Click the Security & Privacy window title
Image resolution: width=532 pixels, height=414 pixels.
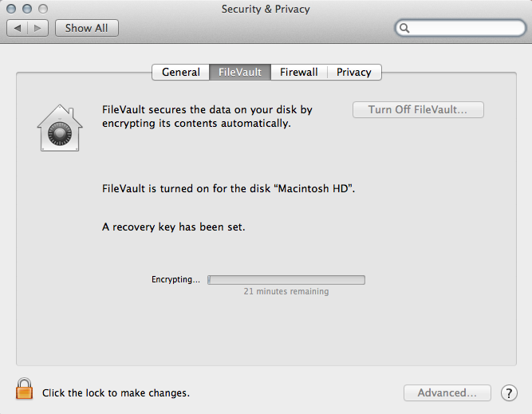(266, 9)
